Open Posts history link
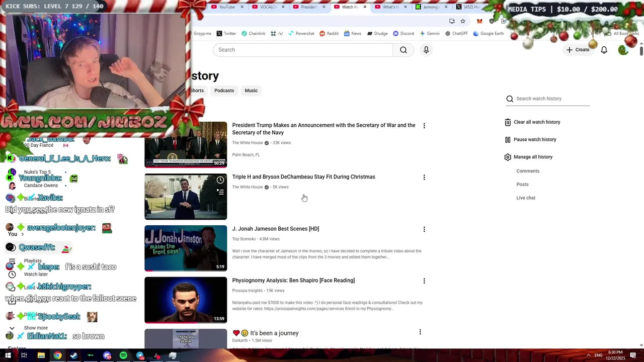Image resolution: width=644 pixels, height=362 pixels. (522, 185)
